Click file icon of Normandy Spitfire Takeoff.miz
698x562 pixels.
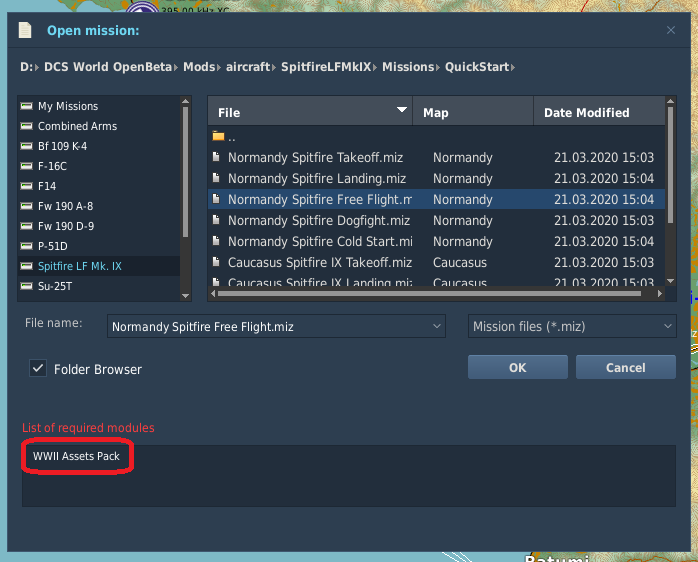click(216, 157)
